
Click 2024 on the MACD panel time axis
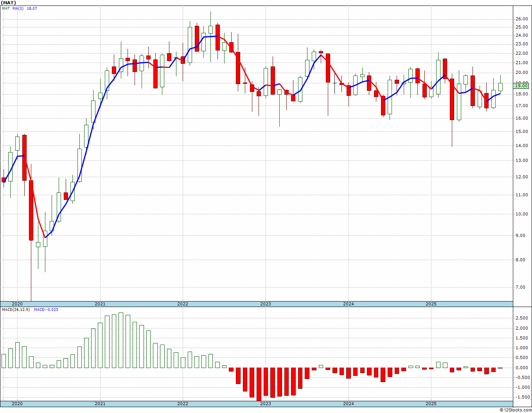[x=348, y=404]
